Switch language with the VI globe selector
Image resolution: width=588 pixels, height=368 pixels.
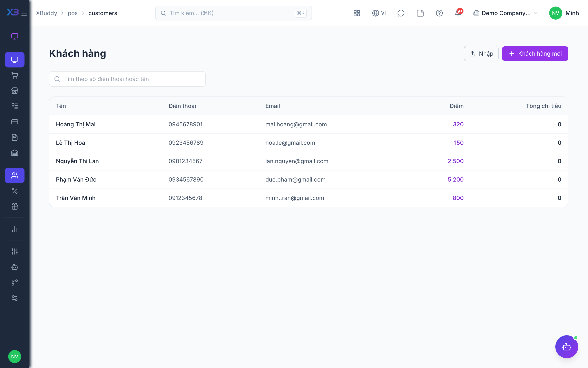379,13
